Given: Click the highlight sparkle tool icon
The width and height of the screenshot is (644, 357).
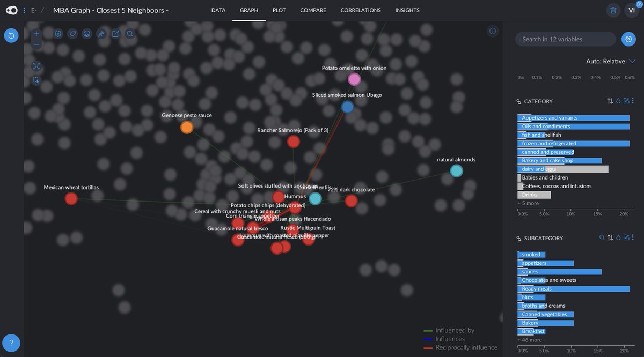Looking at the screenshot, I should [101, 34].
